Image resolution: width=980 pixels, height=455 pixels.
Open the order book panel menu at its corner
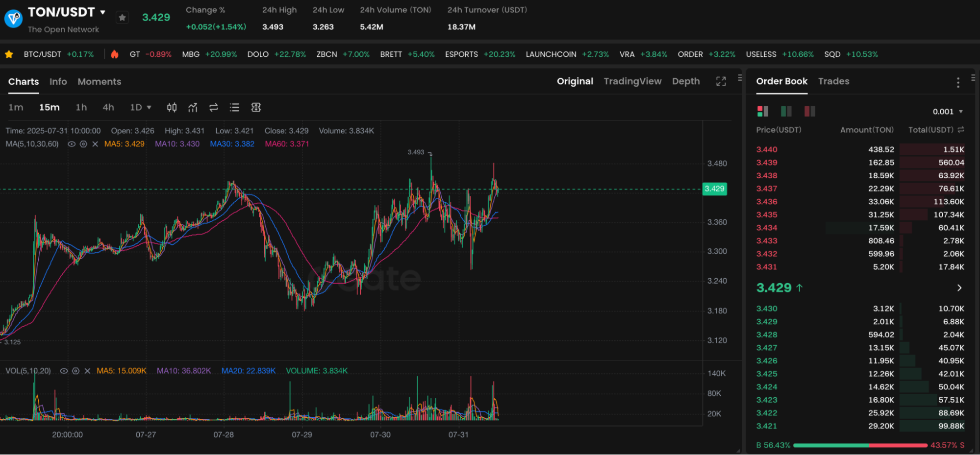tap(973, 77)
